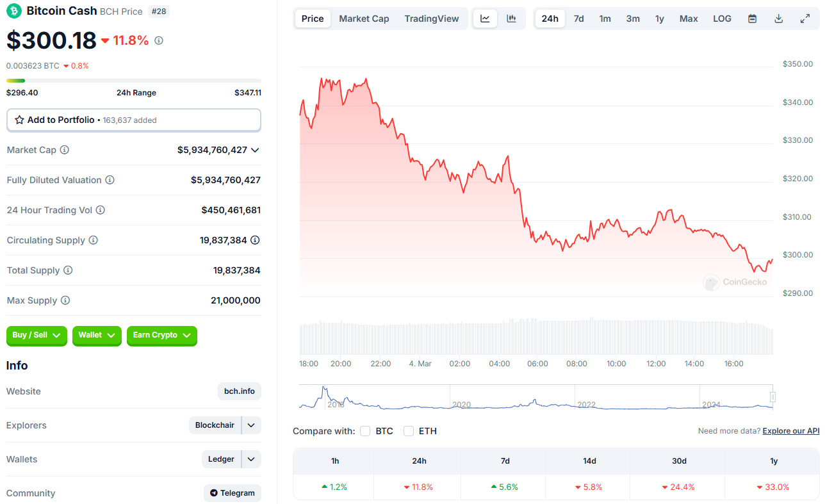Click the 7d 5.6% change cell
The image size is (834, 504).
tap(505, 487)
